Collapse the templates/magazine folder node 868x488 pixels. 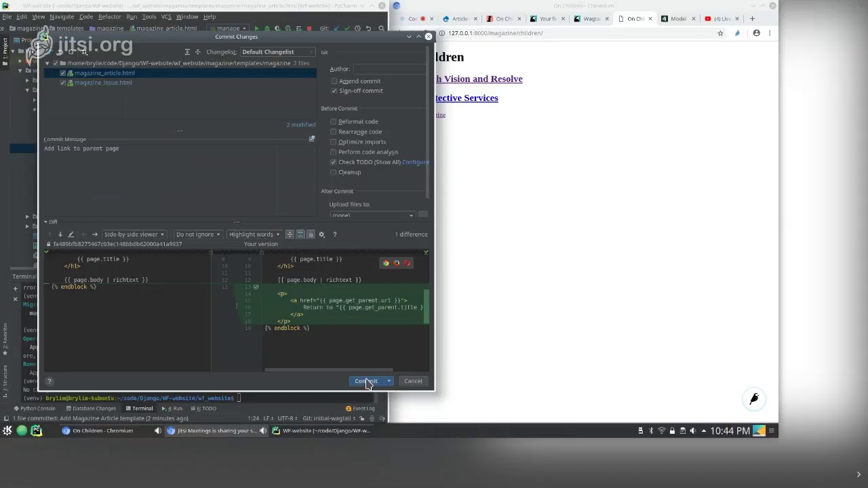47,63
